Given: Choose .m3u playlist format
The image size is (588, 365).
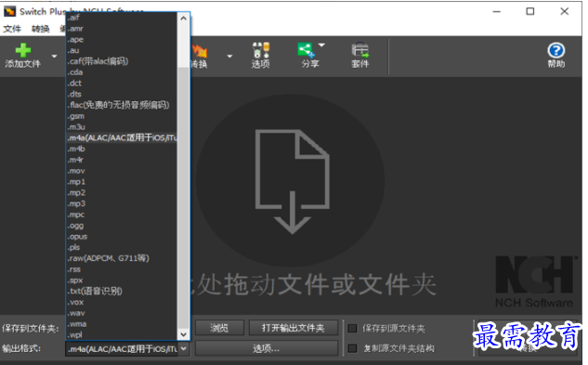Looking at the screenshot, I should 122,127.
